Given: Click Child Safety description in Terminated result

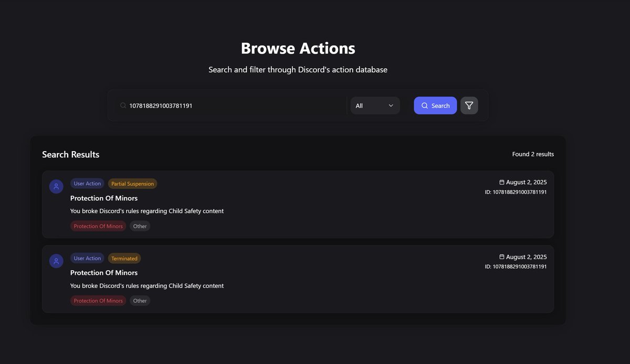Looking at the screenshot, I should [147, 286].
